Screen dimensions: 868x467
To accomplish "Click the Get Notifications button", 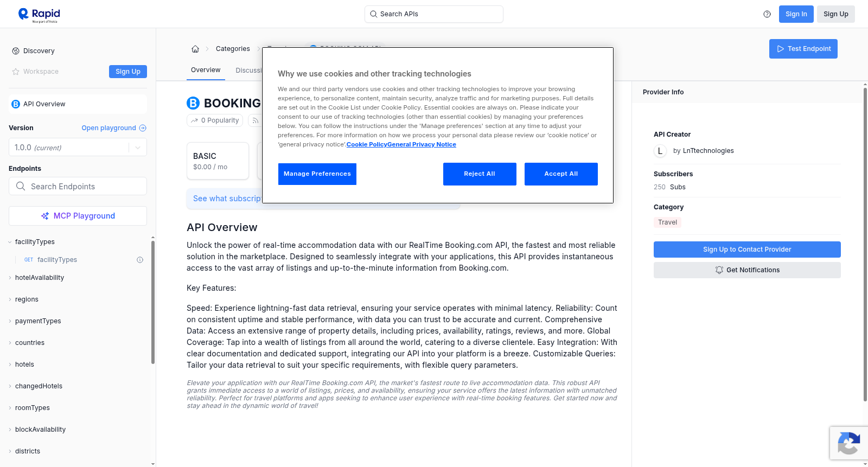I will click(x=747, y=270).
